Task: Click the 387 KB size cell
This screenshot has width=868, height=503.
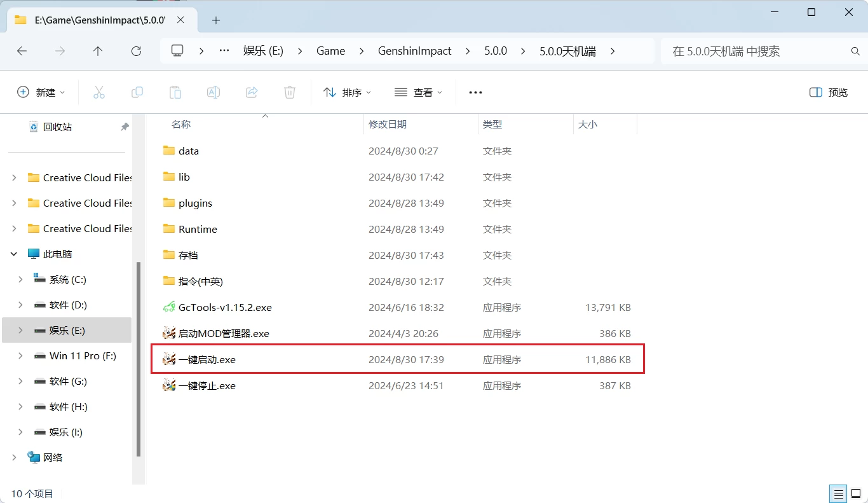Action: coord(615,385)
